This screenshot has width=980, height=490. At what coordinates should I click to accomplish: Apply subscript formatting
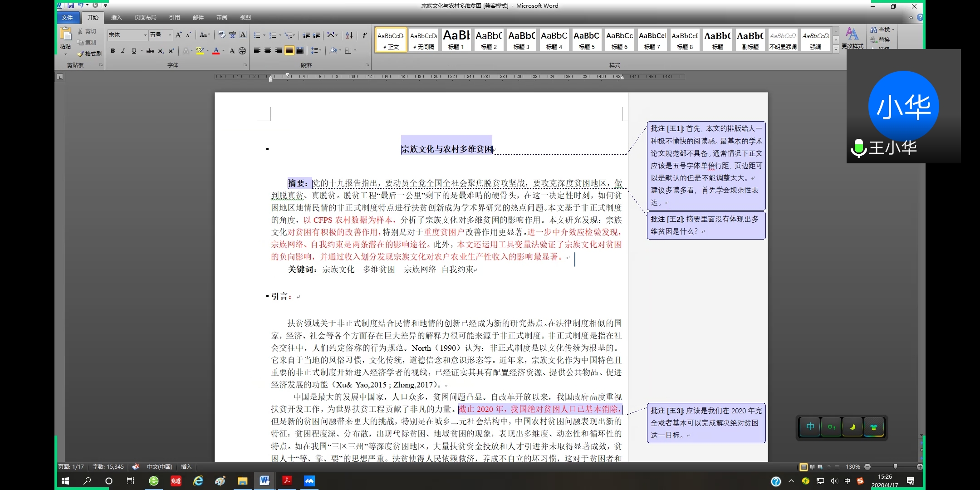click(161, 51)
